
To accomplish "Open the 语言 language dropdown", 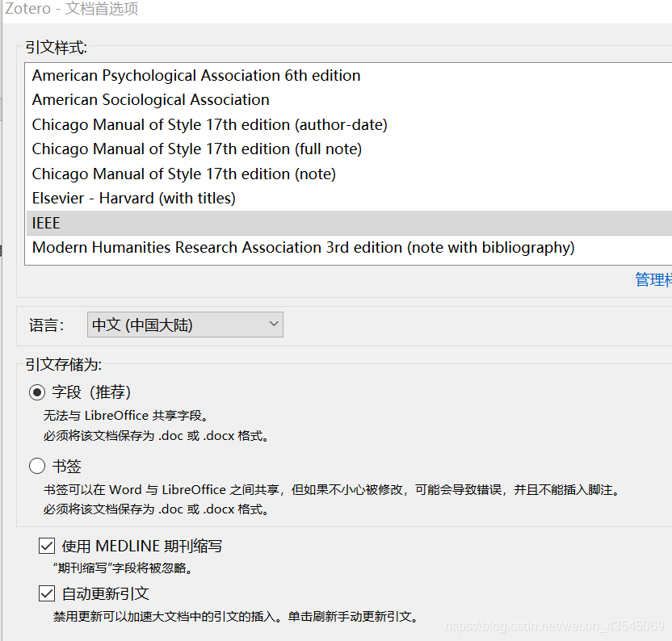I will point(185,325).
